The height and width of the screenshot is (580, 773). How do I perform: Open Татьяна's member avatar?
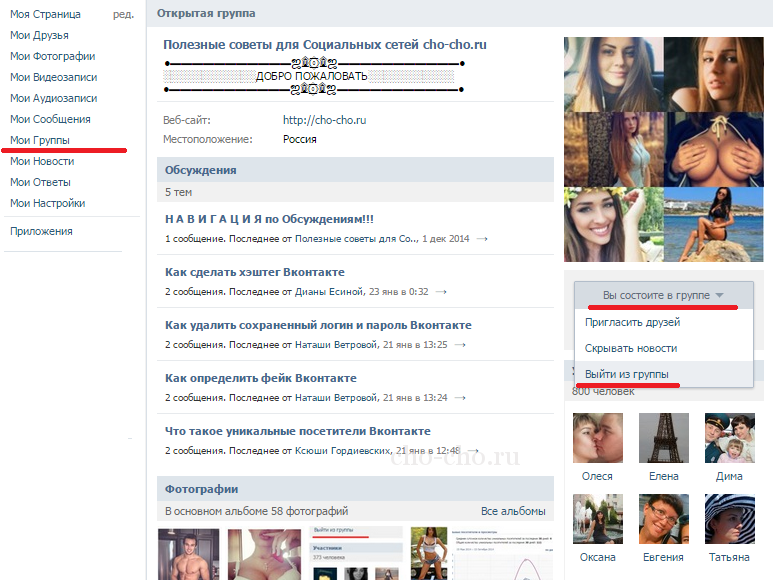click(729, 519)
